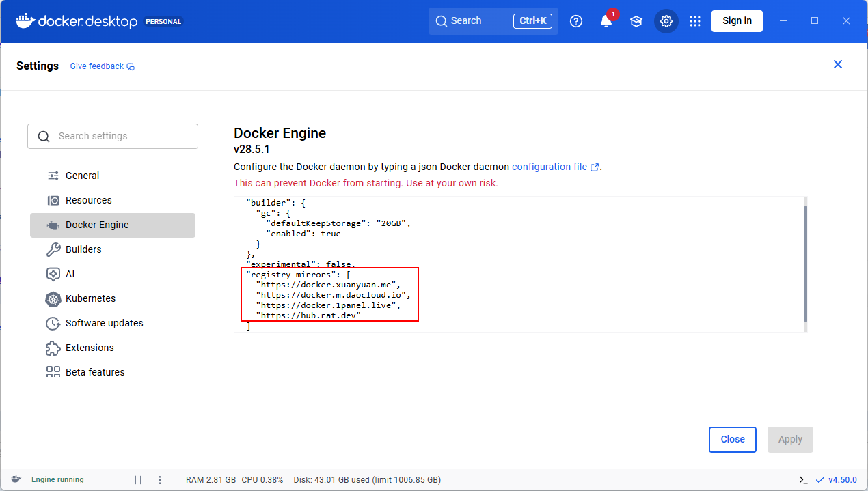Screen dimensions: 868x491
Task: Click the status bar whale icon
Action: tap(16, 479)
